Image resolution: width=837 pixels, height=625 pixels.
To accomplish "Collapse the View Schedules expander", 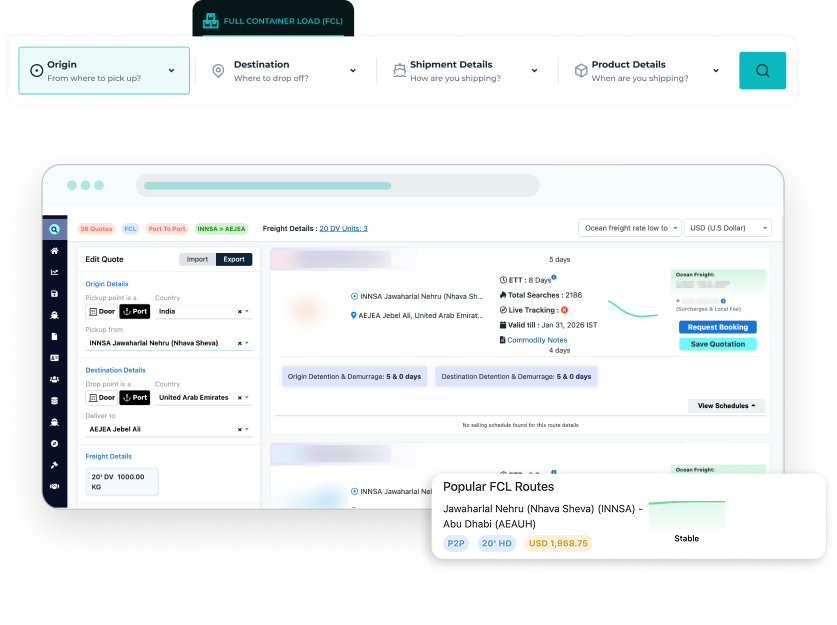I will [726, 406].
